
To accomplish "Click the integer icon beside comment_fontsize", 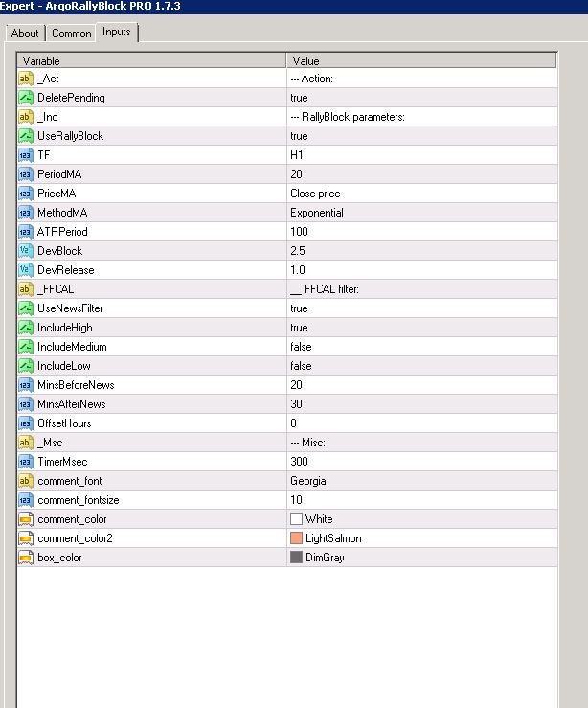I will click(x=26, y=500).
